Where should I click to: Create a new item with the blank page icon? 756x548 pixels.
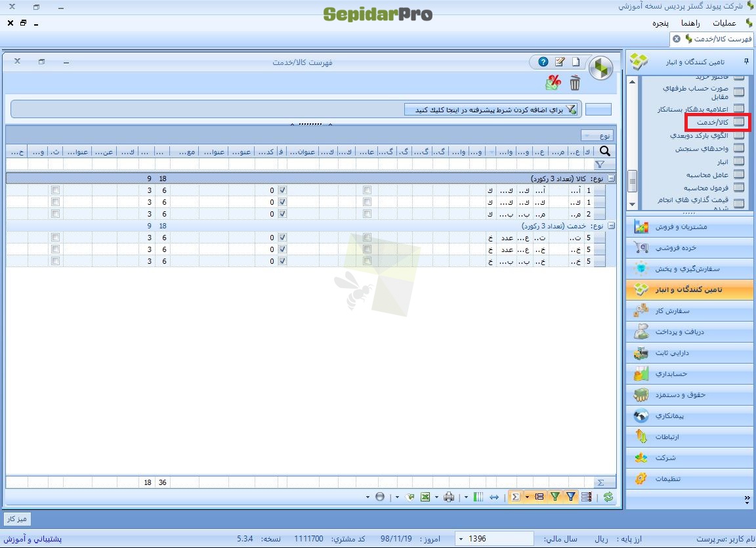pyautogui.click(x=576, y=62)
